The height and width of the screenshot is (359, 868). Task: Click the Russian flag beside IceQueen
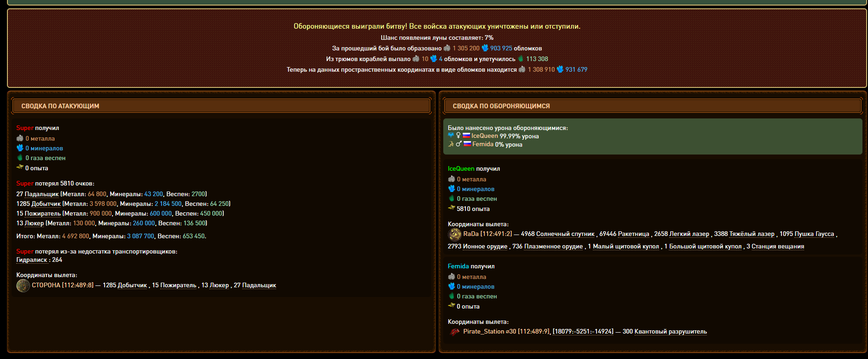pyautogui.click(x=466, y=136)
